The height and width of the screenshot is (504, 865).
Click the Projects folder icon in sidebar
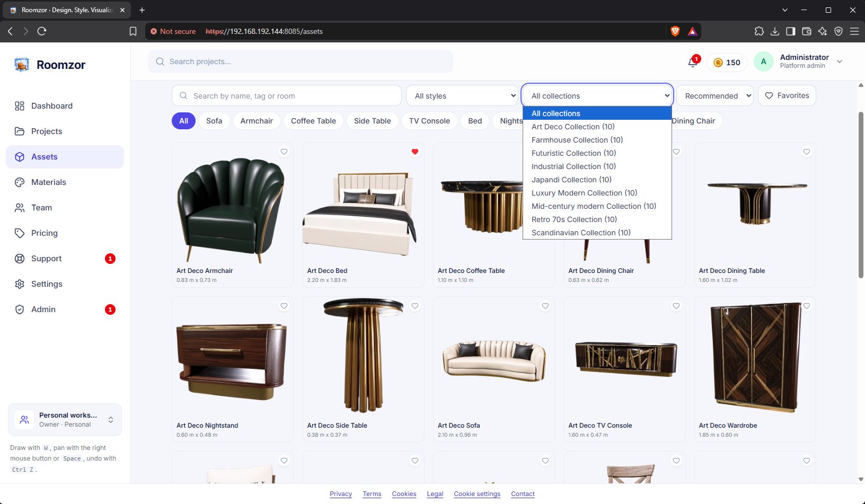coord(20,131)
